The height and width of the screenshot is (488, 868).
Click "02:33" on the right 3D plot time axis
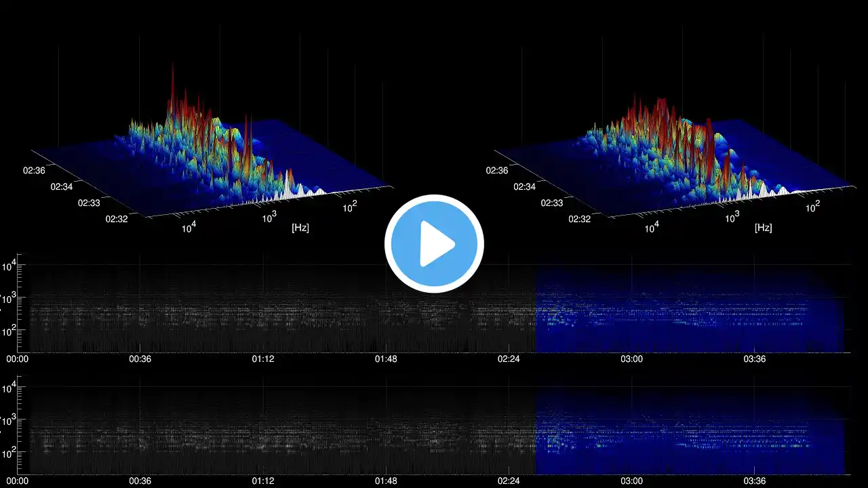pyautogui.click(x=551, y=203)
